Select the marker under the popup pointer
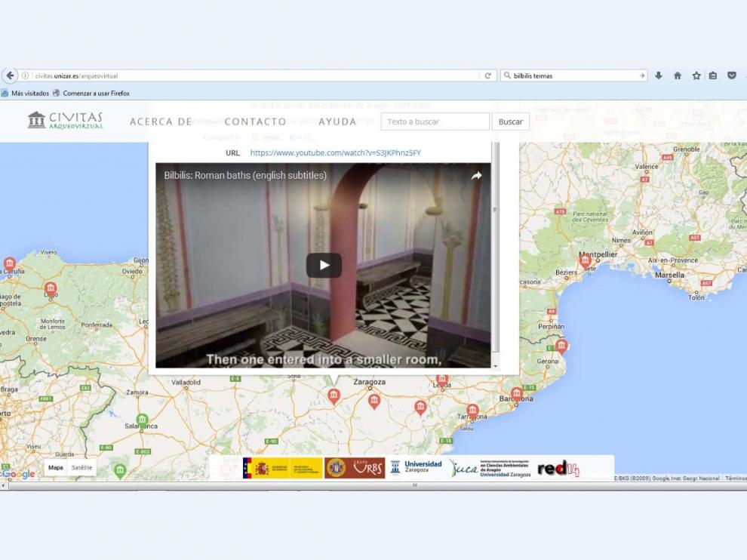The height and width of the screenshot is (560, 747). [334, 396]
